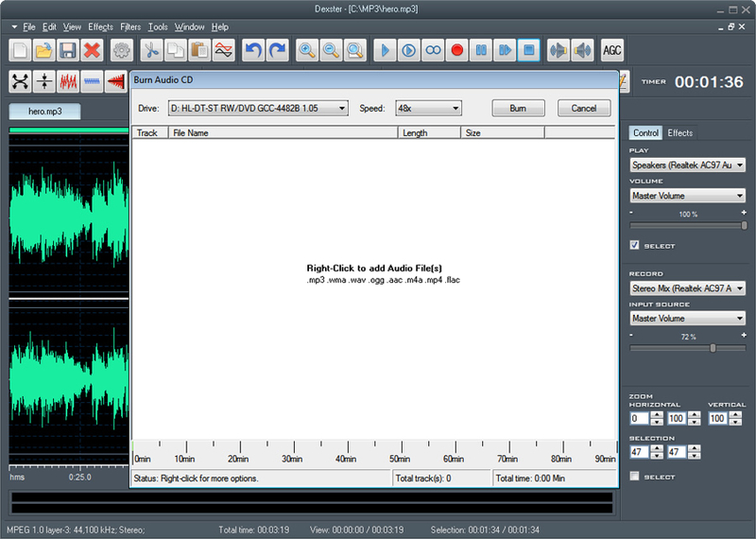Select the Control tab in right panel
The image size is (756, 539).
[x=645, y=132]
